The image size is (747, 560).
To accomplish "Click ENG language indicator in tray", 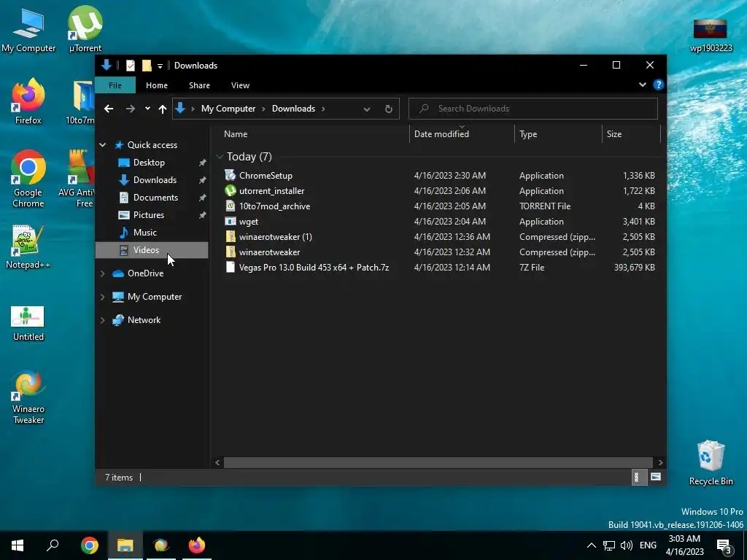I will coord(648,545).
